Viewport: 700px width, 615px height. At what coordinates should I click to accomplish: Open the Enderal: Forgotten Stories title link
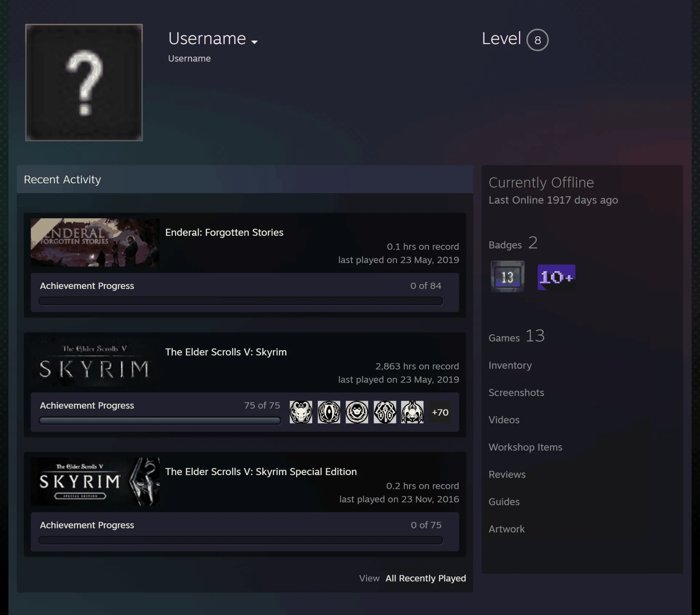(x=224, y=232)
